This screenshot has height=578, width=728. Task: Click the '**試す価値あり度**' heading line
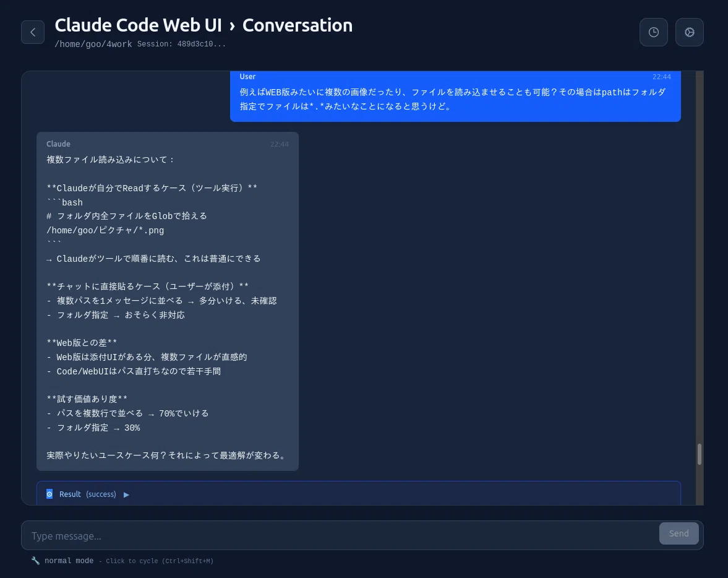[87, 399]
